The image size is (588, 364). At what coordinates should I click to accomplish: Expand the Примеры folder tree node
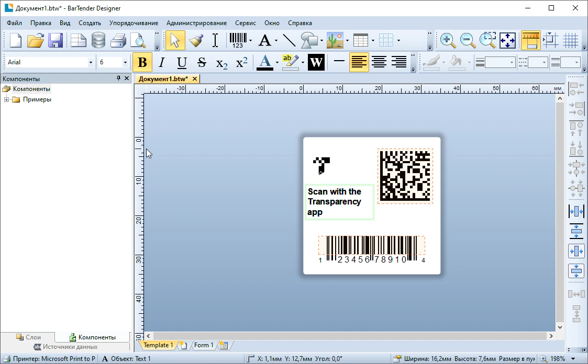pyautogui.click(x=6, y=99)
